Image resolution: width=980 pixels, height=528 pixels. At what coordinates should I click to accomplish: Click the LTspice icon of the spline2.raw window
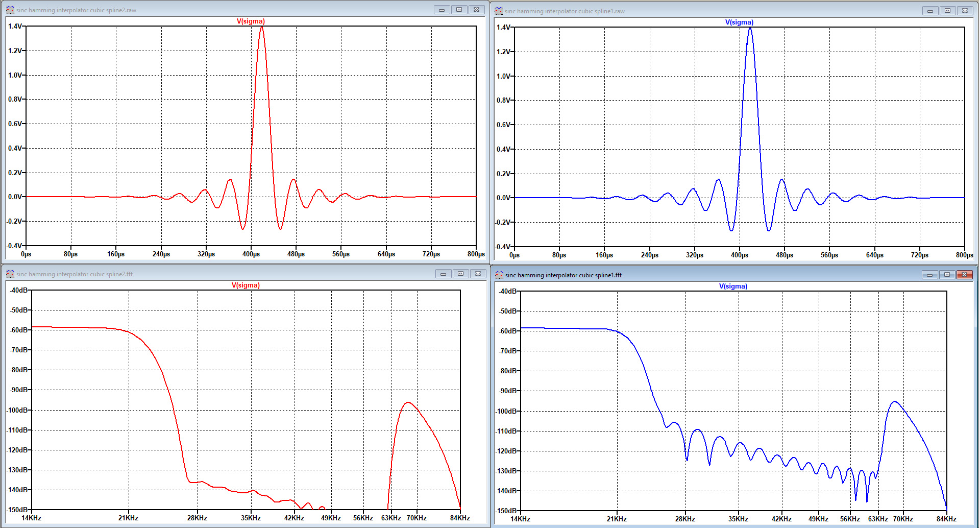(10, 10)
